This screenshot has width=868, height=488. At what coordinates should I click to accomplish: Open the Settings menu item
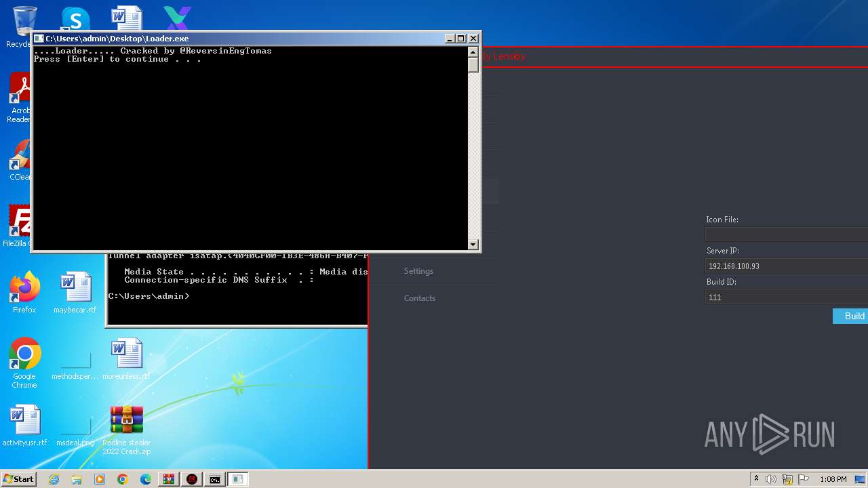pyautogui.click(x=418, y=271)
